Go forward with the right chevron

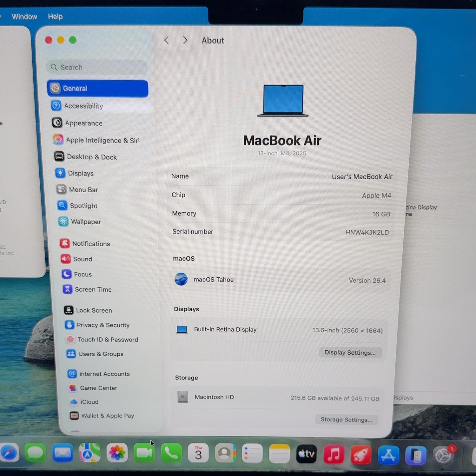[x=185, y=40]
